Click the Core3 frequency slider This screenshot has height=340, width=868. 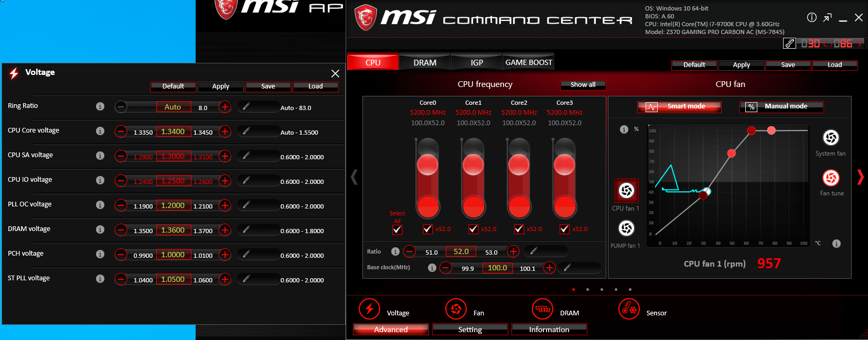(564, 178)
